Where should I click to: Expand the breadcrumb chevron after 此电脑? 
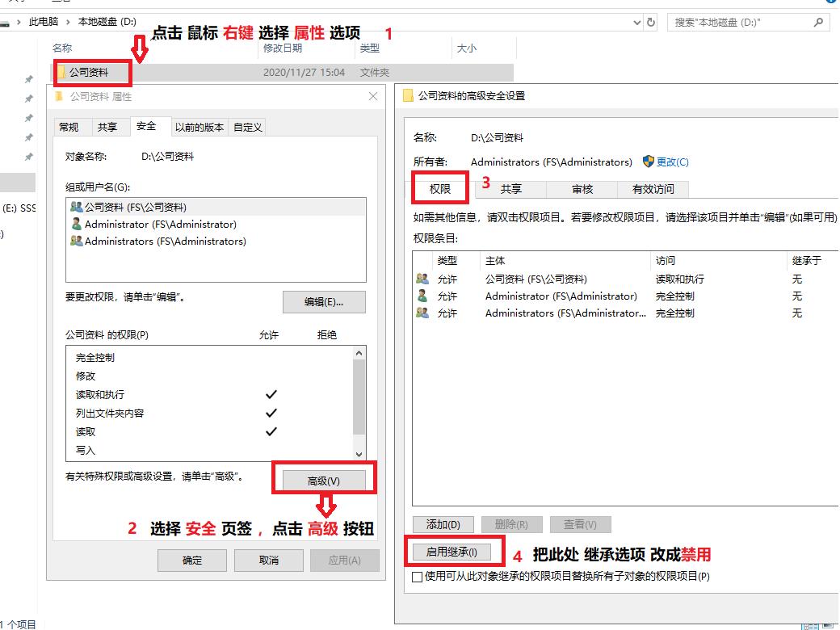coord(68,22)
